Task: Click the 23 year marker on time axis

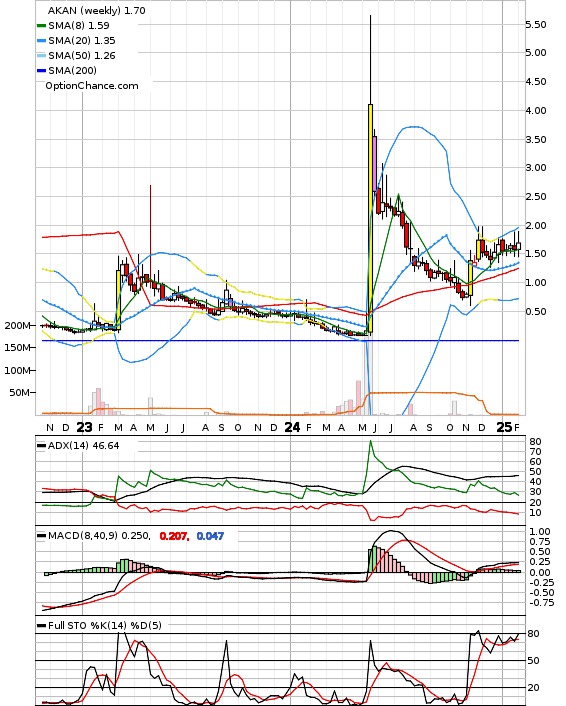Action: (84, 427)
